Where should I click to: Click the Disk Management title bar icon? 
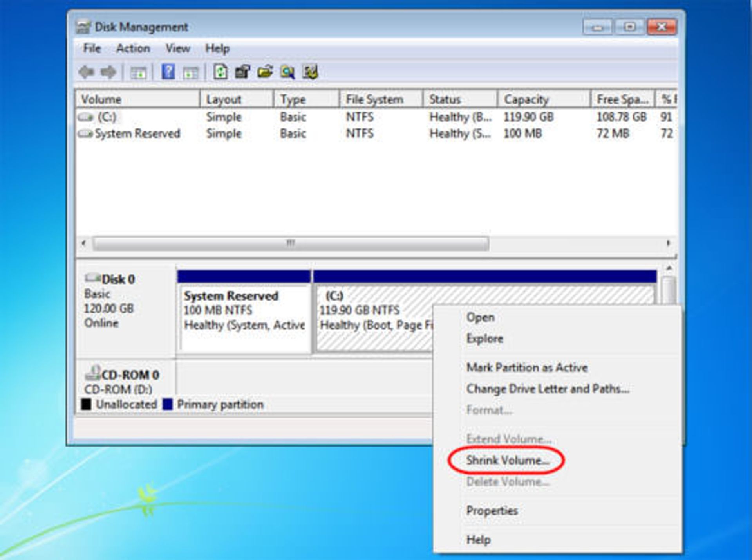pyautogui.click(x=83, y=27)
